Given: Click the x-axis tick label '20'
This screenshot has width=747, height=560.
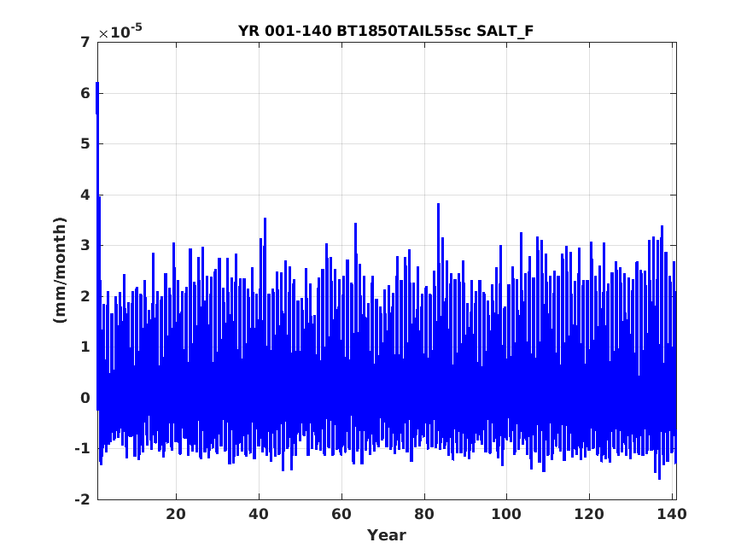Looking at the screenshot, I should 176,514.
